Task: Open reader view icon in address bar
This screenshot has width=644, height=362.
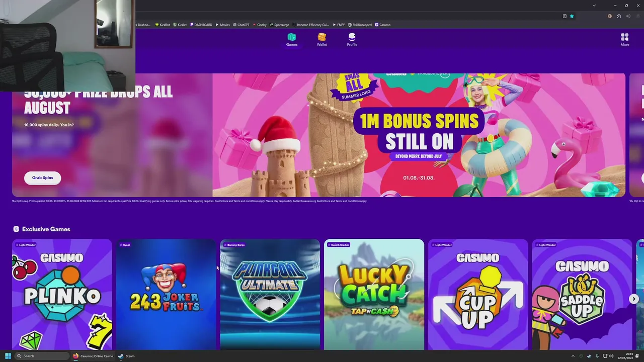Action: (565, 16)
